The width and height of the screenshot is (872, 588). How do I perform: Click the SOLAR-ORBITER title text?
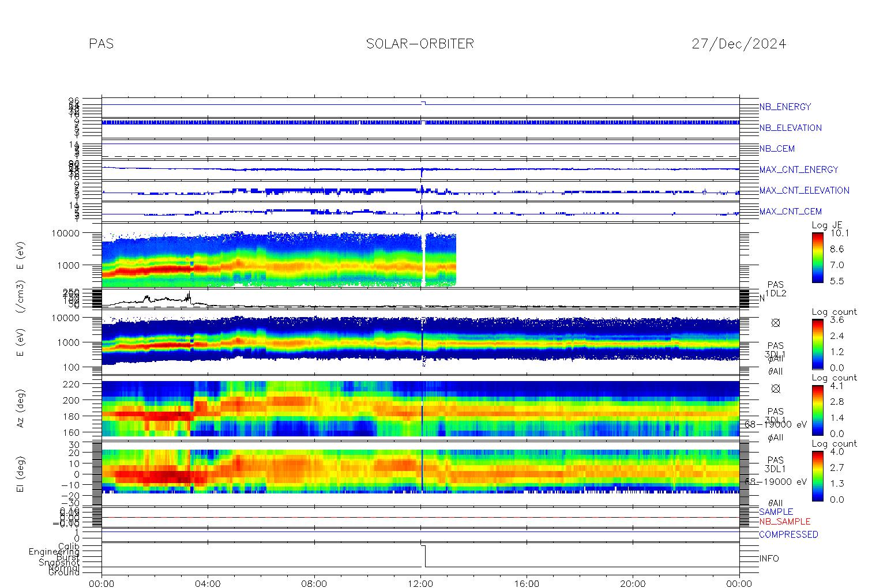coord(420,44)
